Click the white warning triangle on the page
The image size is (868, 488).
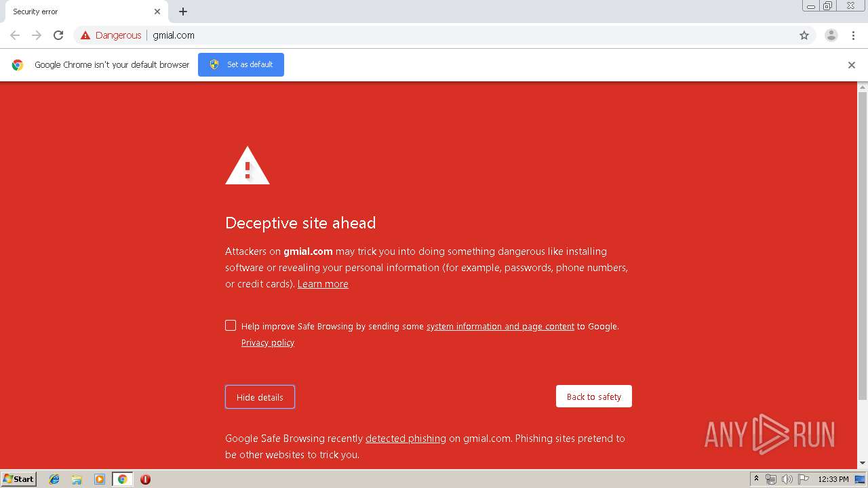pos(248,165)
